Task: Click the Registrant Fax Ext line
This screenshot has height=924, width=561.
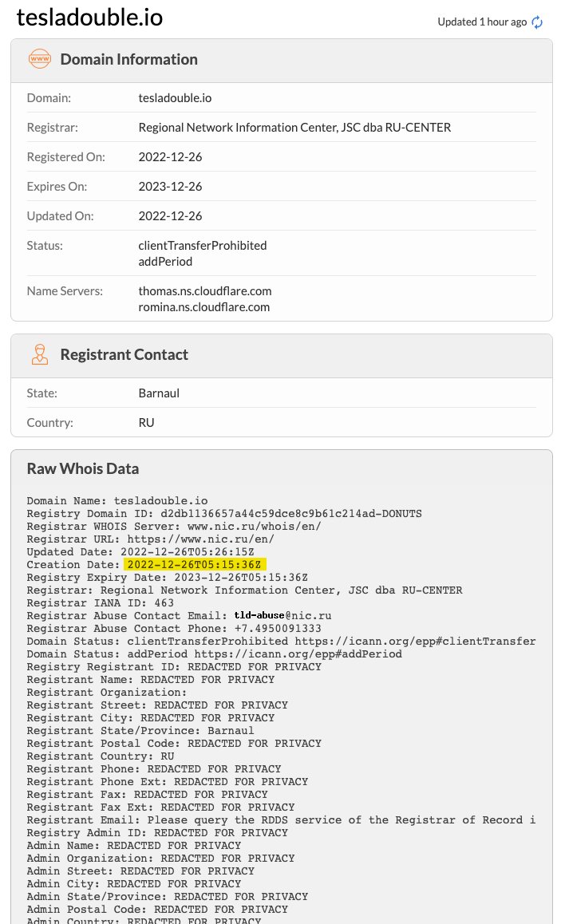Action: coord(160,807)
